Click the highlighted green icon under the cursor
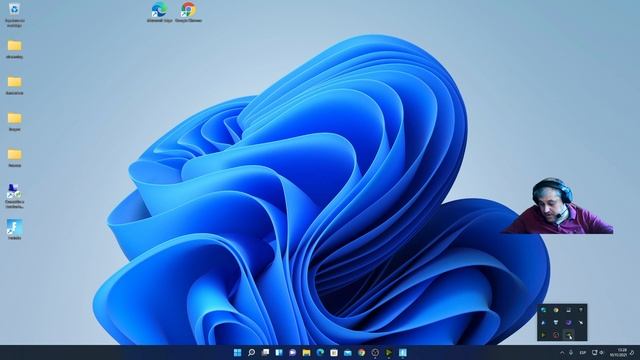 tap(569, 335)
